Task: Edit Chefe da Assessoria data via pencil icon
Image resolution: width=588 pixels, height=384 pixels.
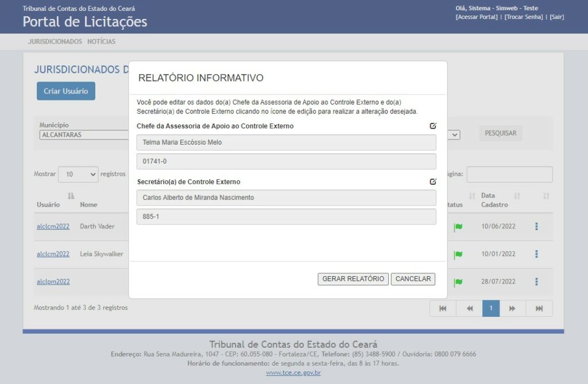Action: click(433, 126)
